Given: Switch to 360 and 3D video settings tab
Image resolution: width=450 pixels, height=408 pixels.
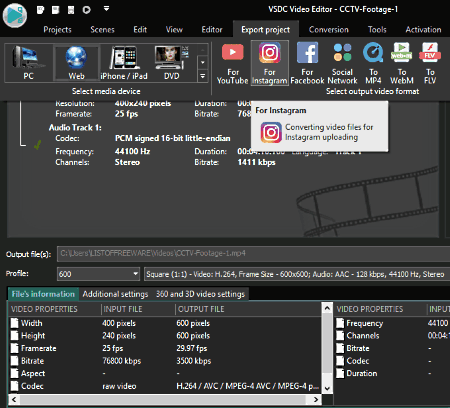Looking at the screenshot, I should 200,294.
